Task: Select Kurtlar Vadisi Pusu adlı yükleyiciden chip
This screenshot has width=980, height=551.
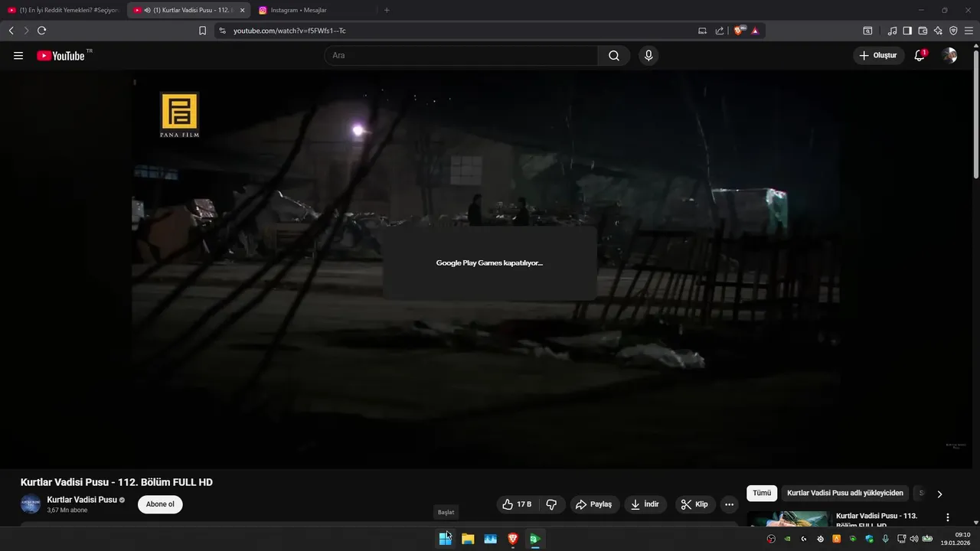Action: click(845, 494)
